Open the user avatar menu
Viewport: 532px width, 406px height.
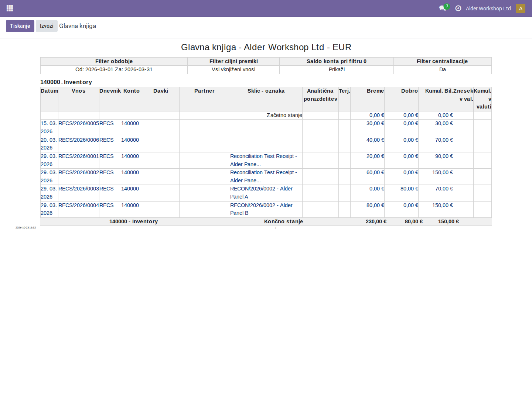click(x=521, y=8)
